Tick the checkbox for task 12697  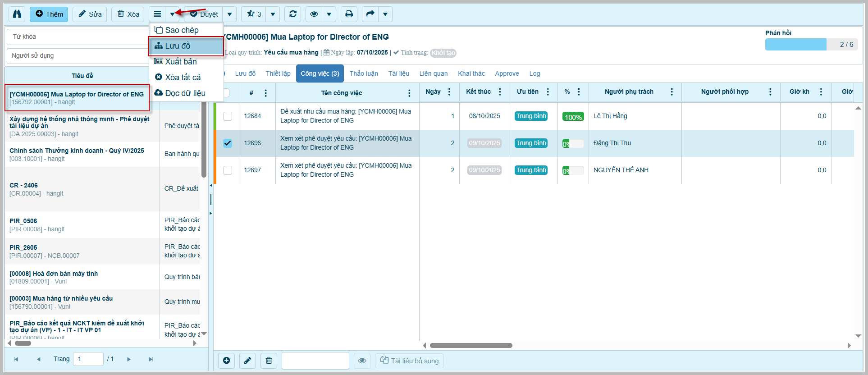[x=228, y=170]
